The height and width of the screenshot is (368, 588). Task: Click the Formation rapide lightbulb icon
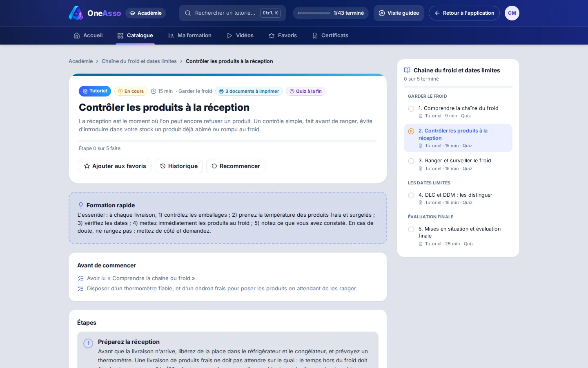[81, 205]
